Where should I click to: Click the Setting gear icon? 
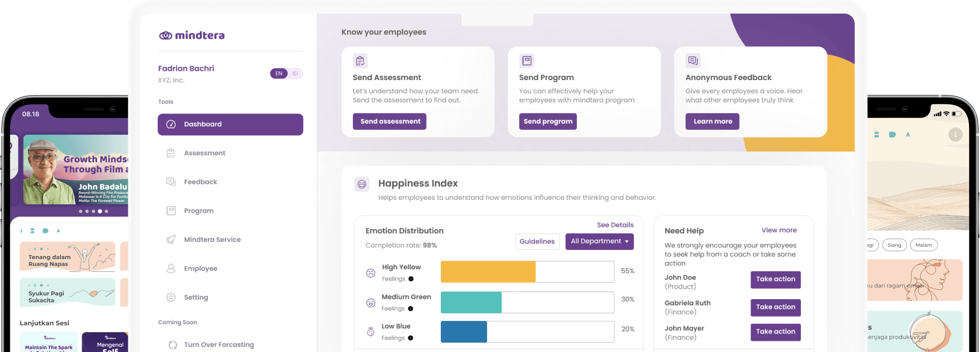pyautogui.click(x=171, y=297)
